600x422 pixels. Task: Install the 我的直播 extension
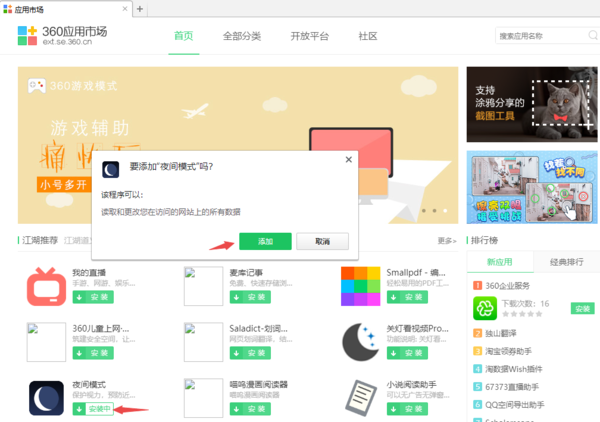point(93,297)
